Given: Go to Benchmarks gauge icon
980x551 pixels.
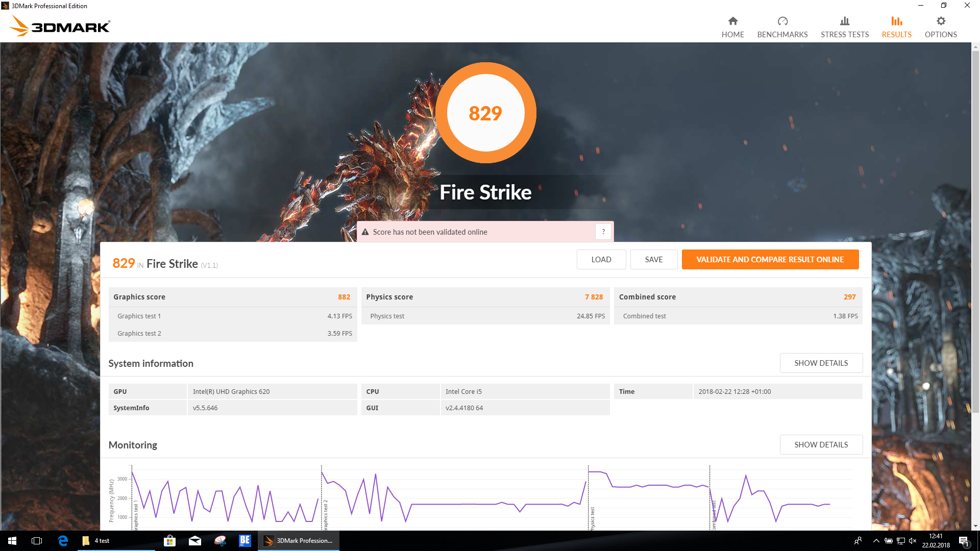Looking at the screenshot, I should 782,21.
